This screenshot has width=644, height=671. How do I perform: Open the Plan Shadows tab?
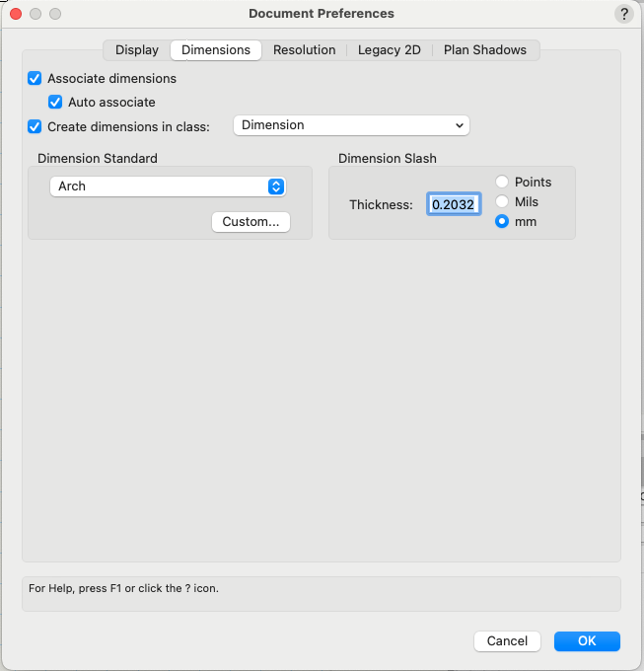484,50
